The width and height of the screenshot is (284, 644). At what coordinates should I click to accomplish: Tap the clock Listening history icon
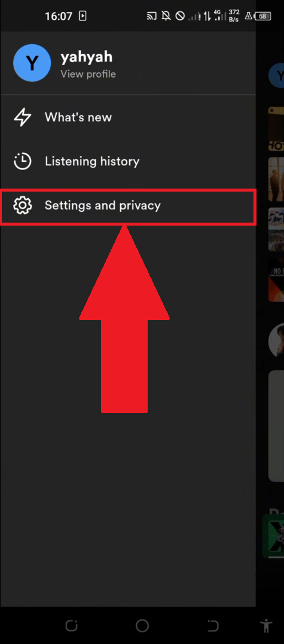[22, 161]
